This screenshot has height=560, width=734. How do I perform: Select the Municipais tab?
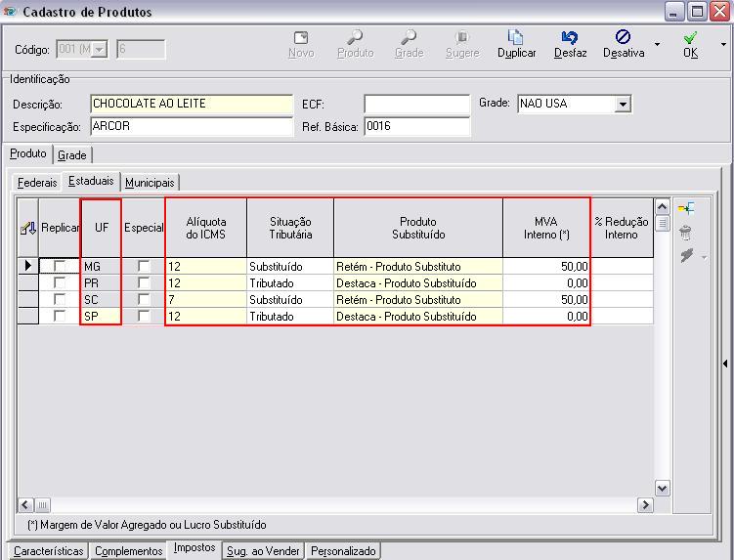[150, 183]
